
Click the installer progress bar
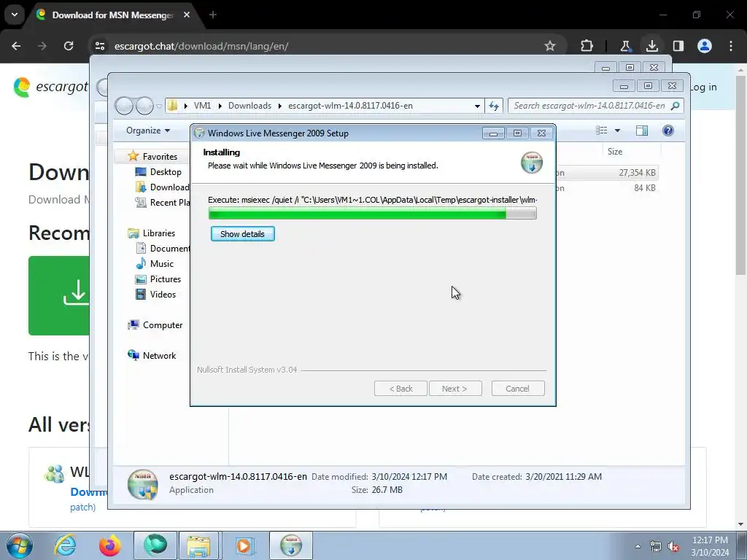pos(373,214)
